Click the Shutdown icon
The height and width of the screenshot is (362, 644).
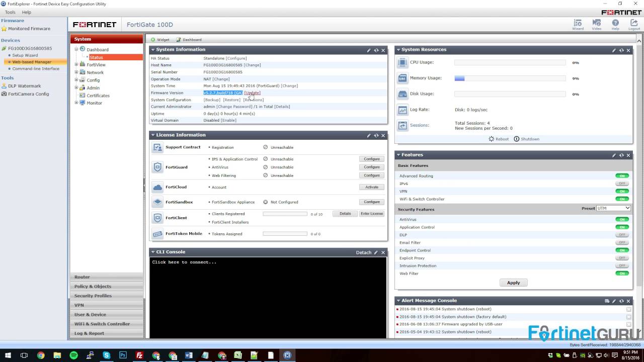pos(517,139)
